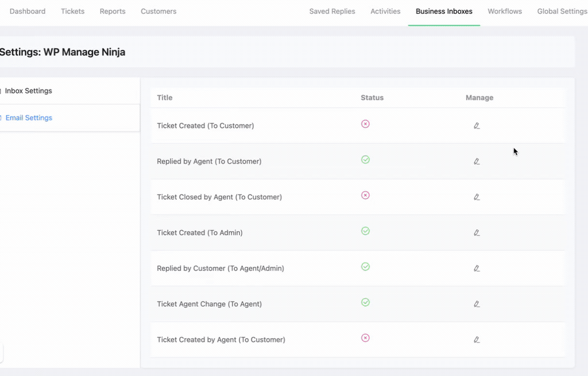The image size is (588, 376).
Task: Click enabled status icon for Replied by Customer
Action: (365, 266)
